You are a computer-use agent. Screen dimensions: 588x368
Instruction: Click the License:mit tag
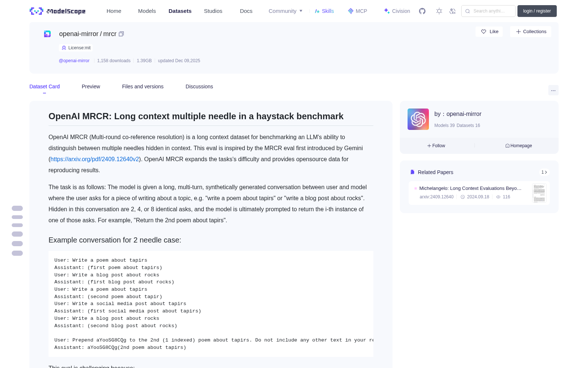tap(76, 48)
